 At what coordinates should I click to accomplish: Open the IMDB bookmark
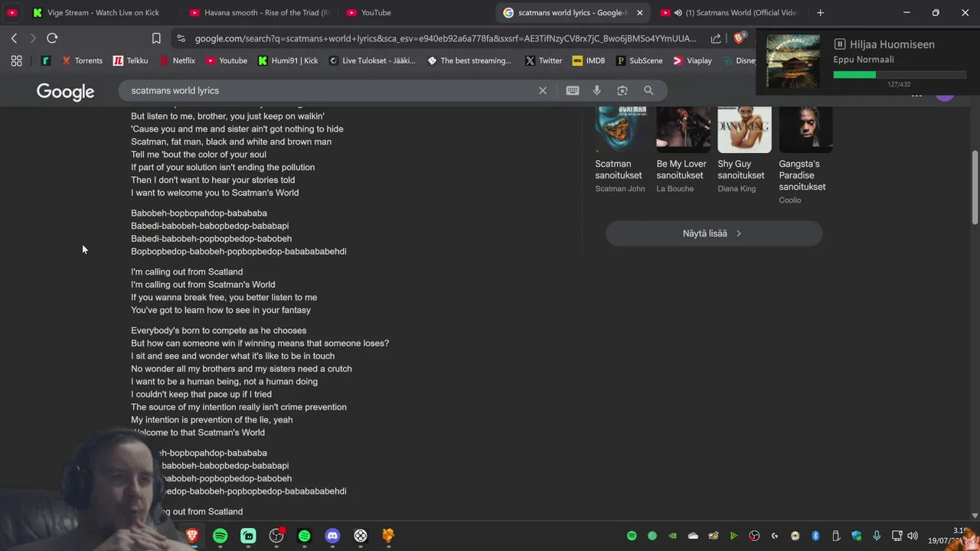588,60
